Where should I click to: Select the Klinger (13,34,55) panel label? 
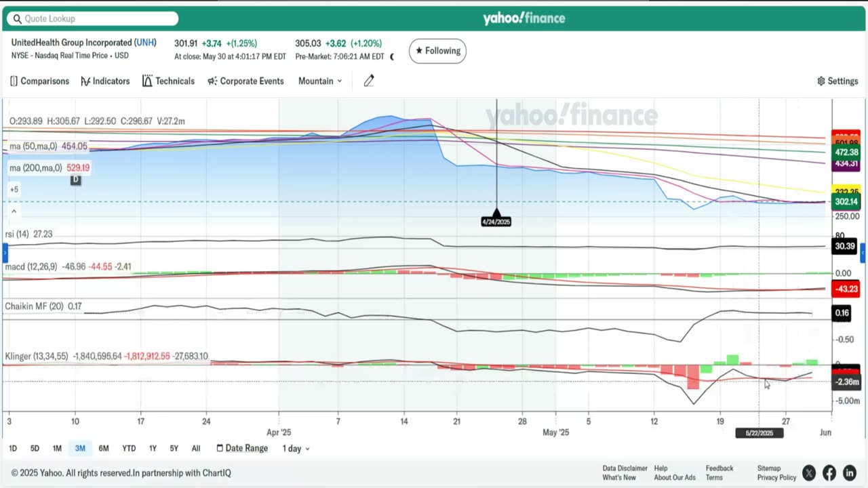(x=106, y=356)
